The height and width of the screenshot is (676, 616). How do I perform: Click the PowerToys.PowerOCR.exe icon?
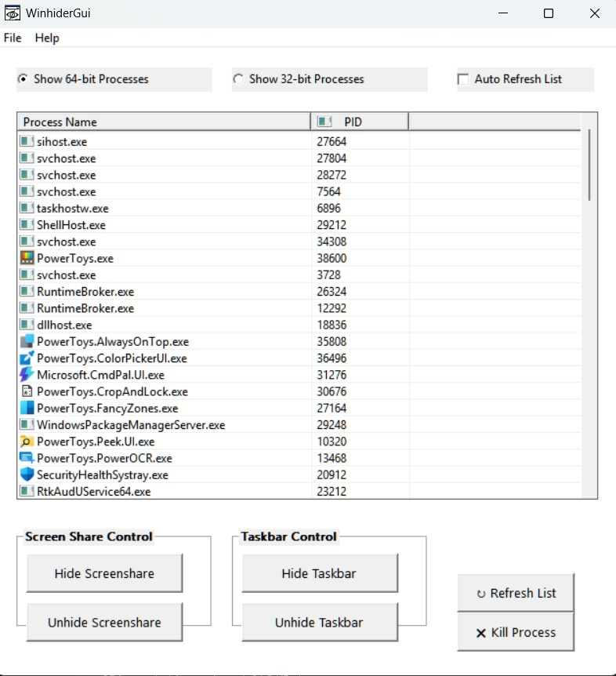tap(27, 458)
